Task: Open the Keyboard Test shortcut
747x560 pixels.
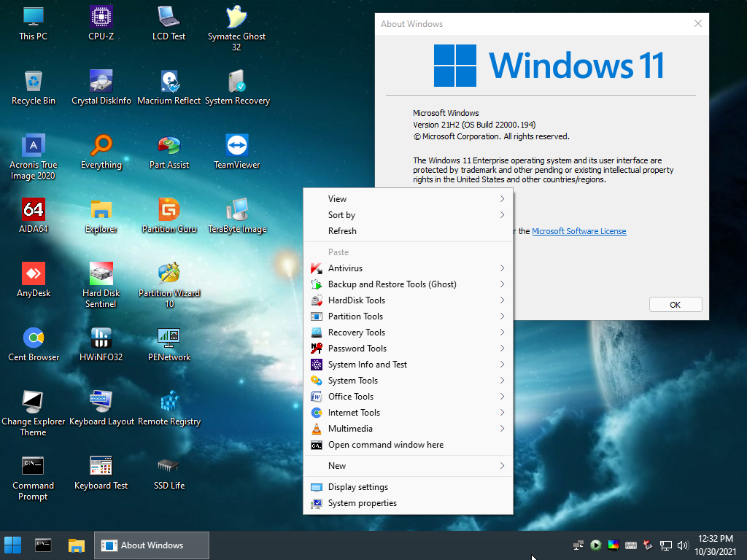Action: pyautogui.click(x=101, y=472)
